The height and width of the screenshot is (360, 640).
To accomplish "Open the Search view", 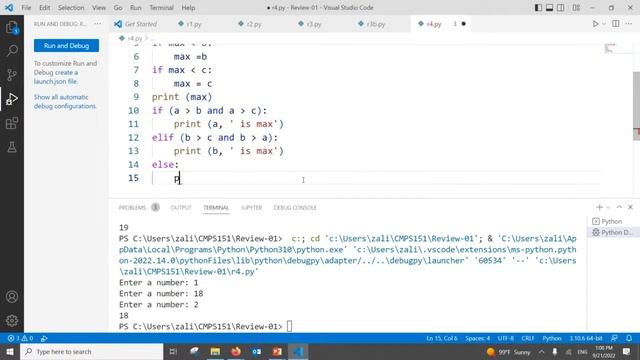I will [12, 51].
